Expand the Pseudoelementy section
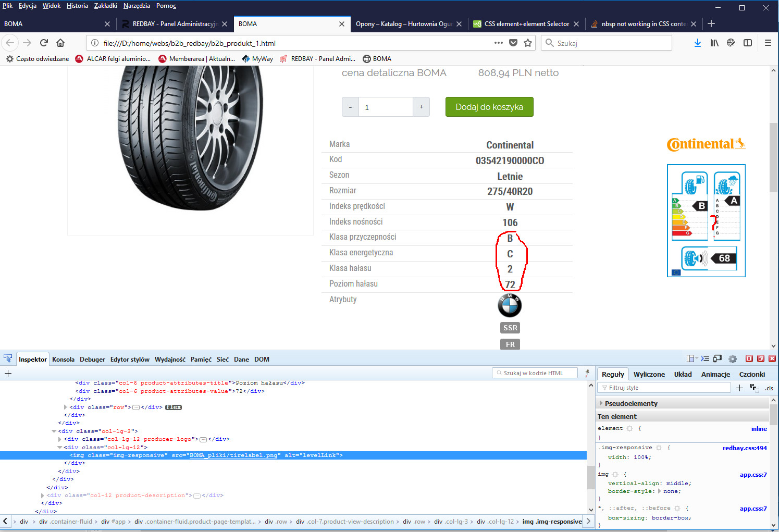 [x=601, y=403]
